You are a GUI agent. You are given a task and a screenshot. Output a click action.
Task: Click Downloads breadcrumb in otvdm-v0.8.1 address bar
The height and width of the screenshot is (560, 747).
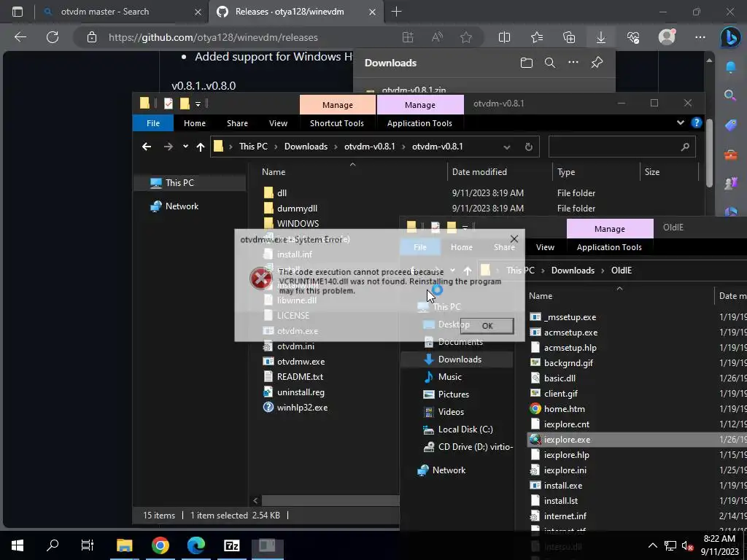click(x=306, y=147)
